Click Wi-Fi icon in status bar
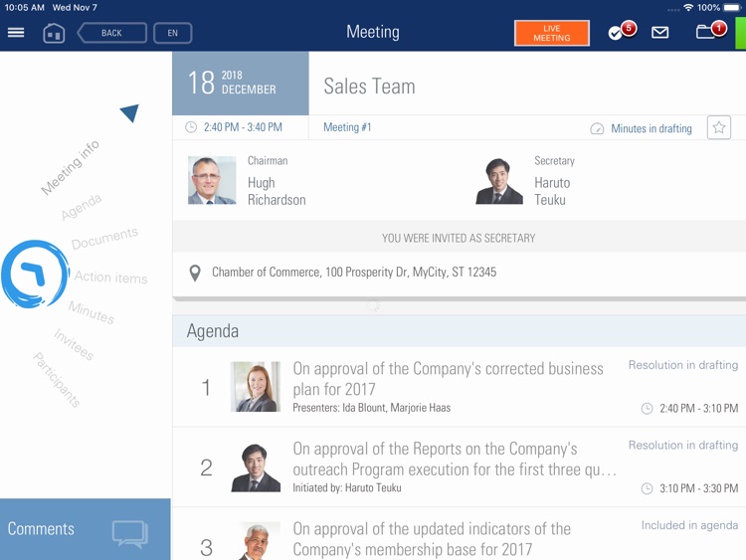 (x=688, y=8)
